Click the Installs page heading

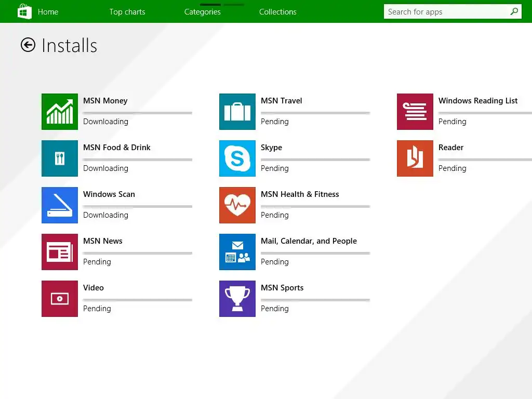pos(70,46)
